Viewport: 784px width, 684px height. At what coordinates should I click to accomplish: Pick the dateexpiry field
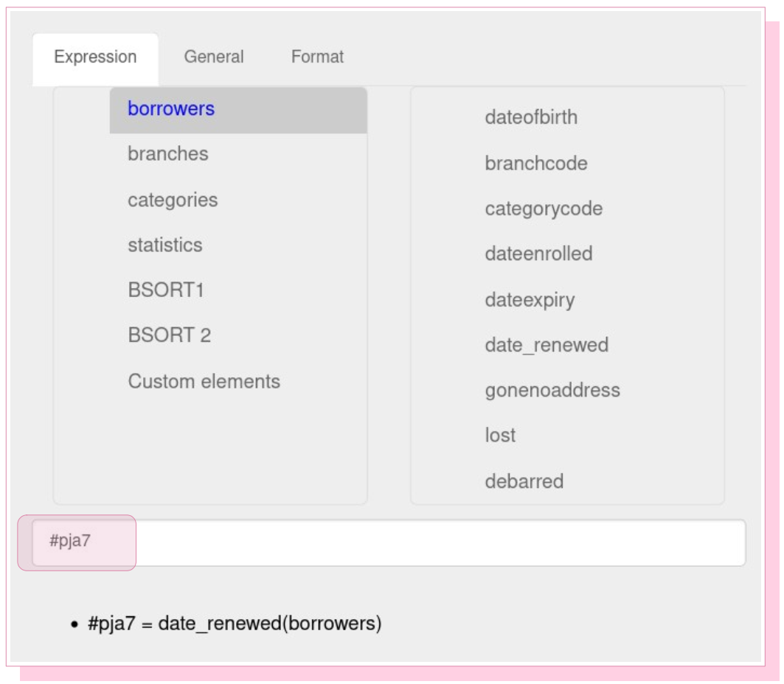(530, 300)
